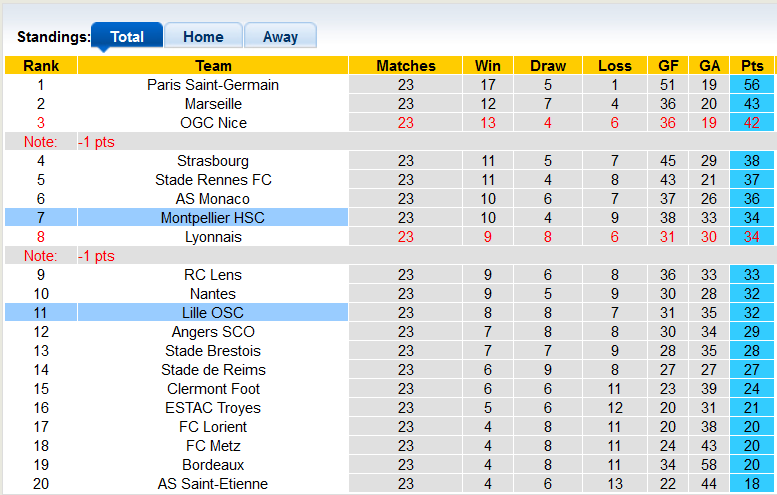
Task: Click the Team column header
Action: click(213, 66)
